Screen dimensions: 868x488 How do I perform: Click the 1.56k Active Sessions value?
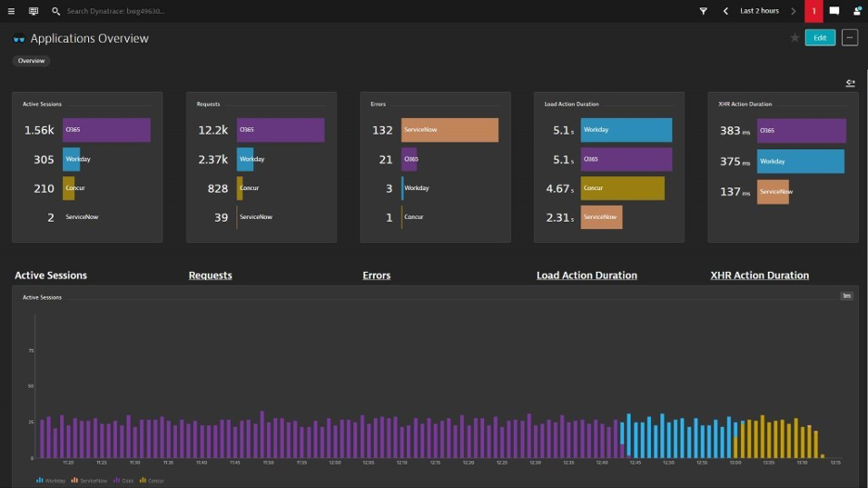coord(39,130)
